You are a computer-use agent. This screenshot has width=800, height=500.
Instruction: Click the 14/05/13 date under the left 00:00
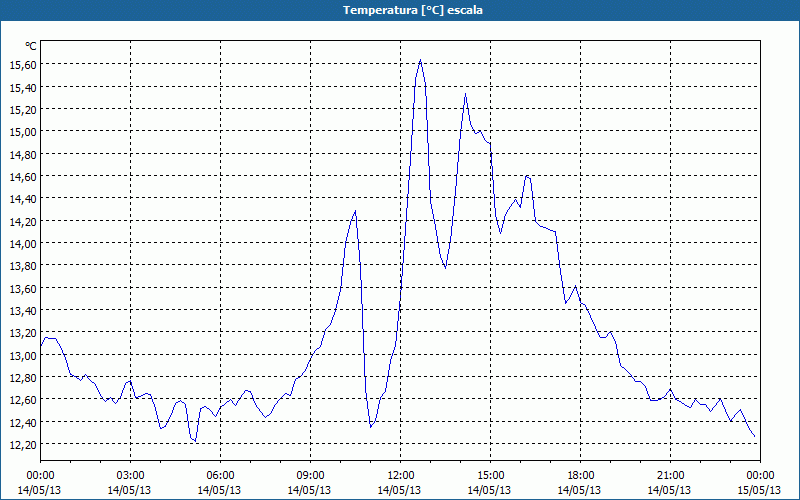point(39,490)
